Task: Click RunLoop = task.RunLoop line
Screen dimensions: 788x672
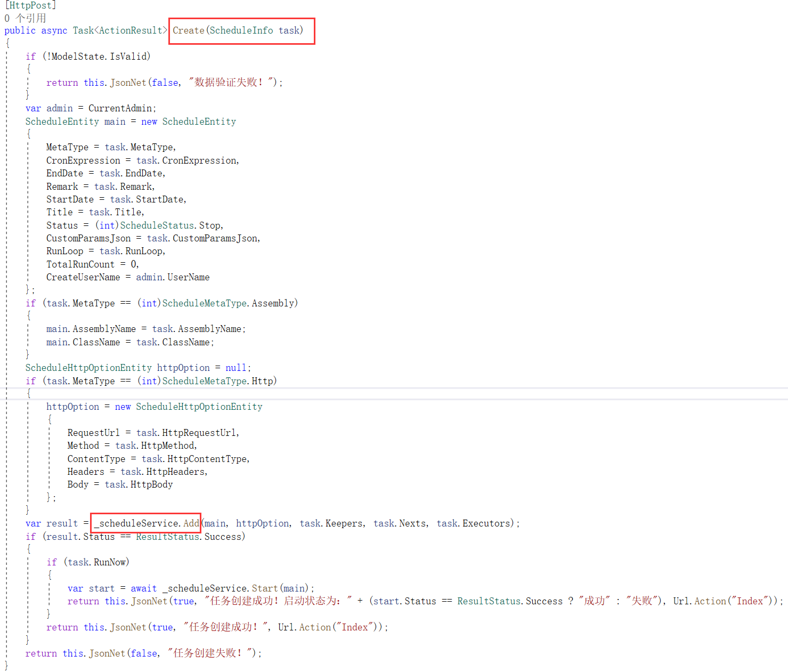Action: coord(105,251)
